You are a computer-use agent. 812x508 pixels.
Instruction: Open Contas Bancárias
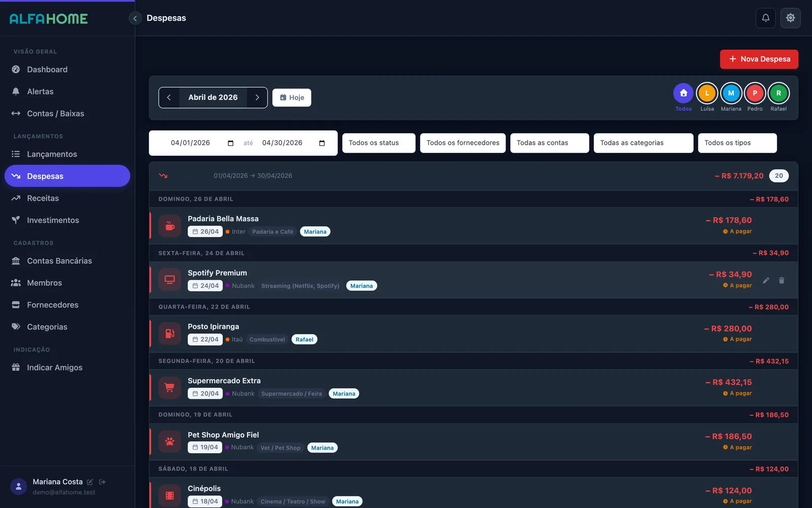(67, 261)
